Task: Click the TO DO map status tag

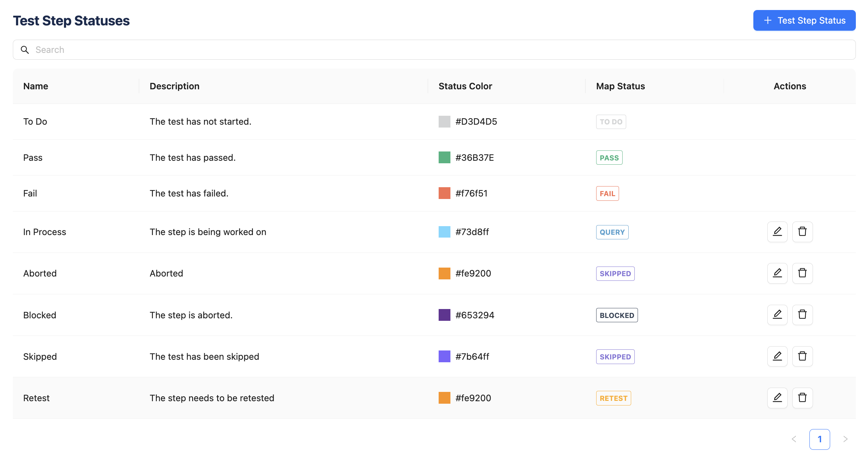Action: [611, 122]
